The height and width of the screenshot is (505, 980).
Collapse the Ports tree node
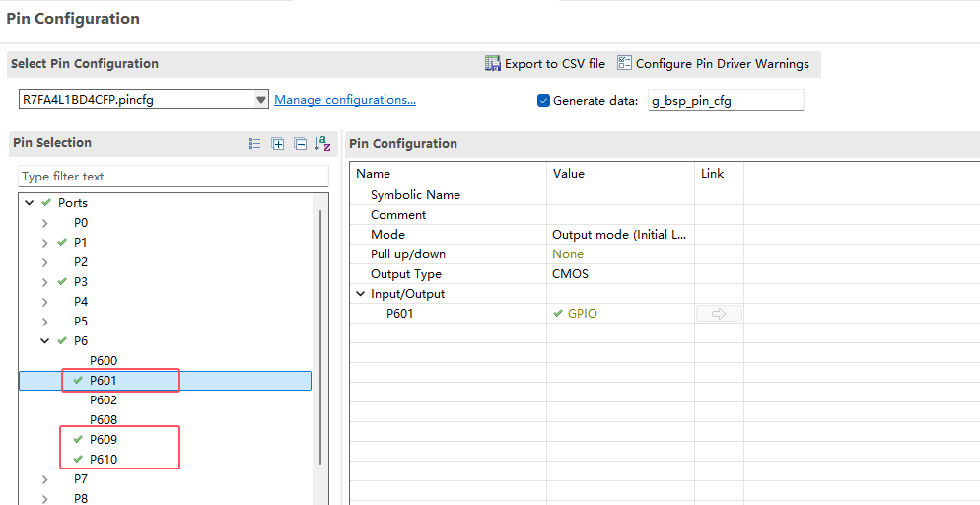[x=29, y=203]
